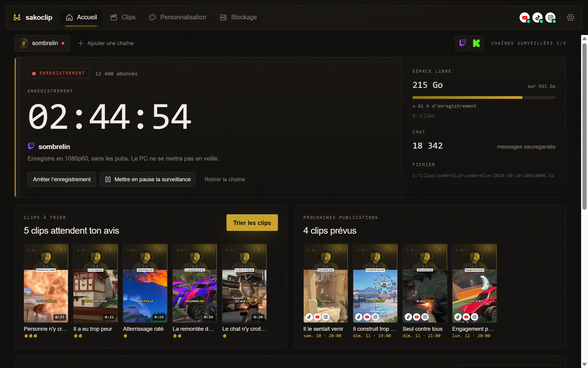The height and width of the screenshot is (368, 588).
Task: Open the Il a eu trop peur thumbnail
Action: pos(96,283)
